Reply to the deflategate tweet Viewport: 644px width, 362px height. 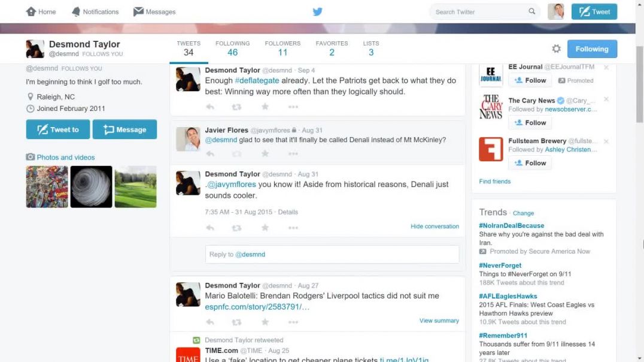[x=210, y=107]
